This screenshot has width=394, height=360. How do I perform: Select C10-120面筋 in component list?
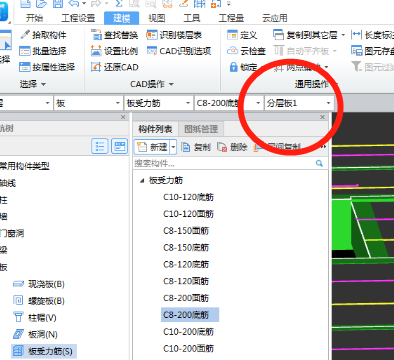pos(188,214)
